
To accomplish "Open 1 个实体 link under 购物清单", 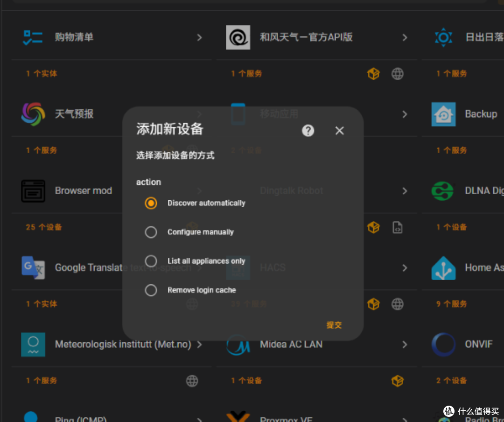I will coord(42,74).
